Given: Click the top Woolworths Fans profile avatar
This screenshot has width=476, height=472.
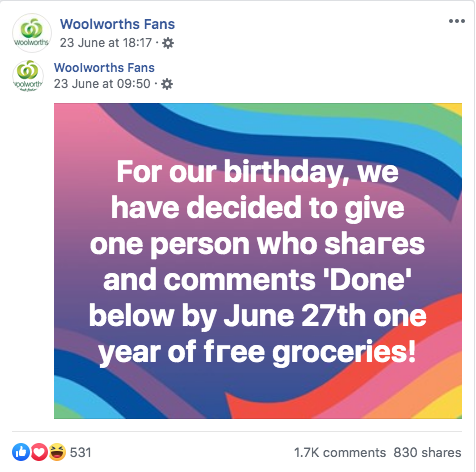Looking at the screenshot, I should coord(32,33).
